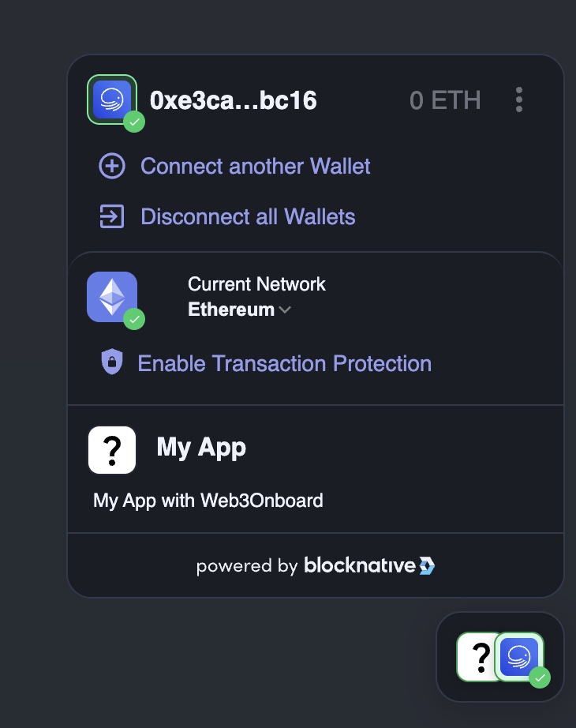This screenshot has width=576, height=728.
Task: Choose Disconnect all Wallets
Action: coord(248,216)
